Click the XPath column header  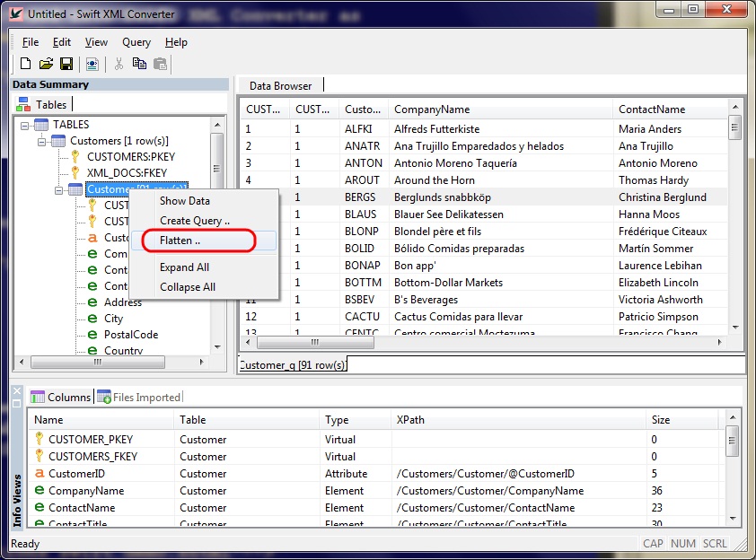[x=518, y=420]
